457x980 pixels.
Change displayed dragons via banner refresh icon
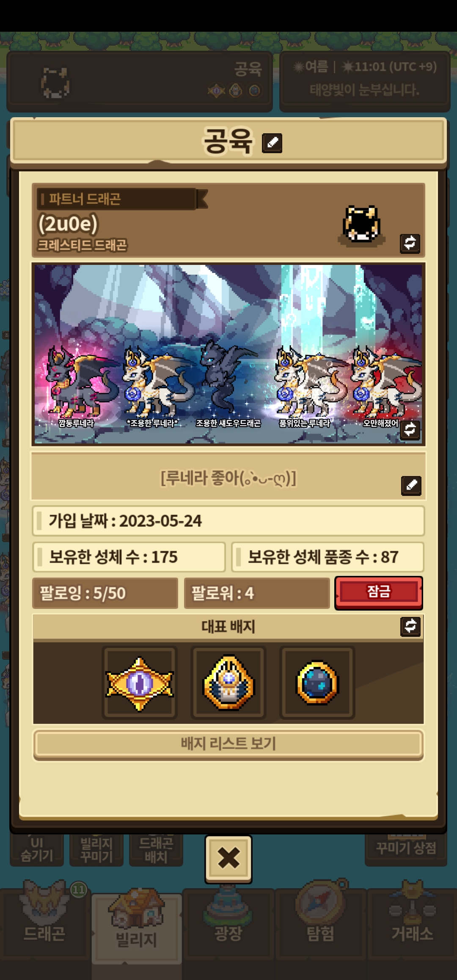click(410, 430)
